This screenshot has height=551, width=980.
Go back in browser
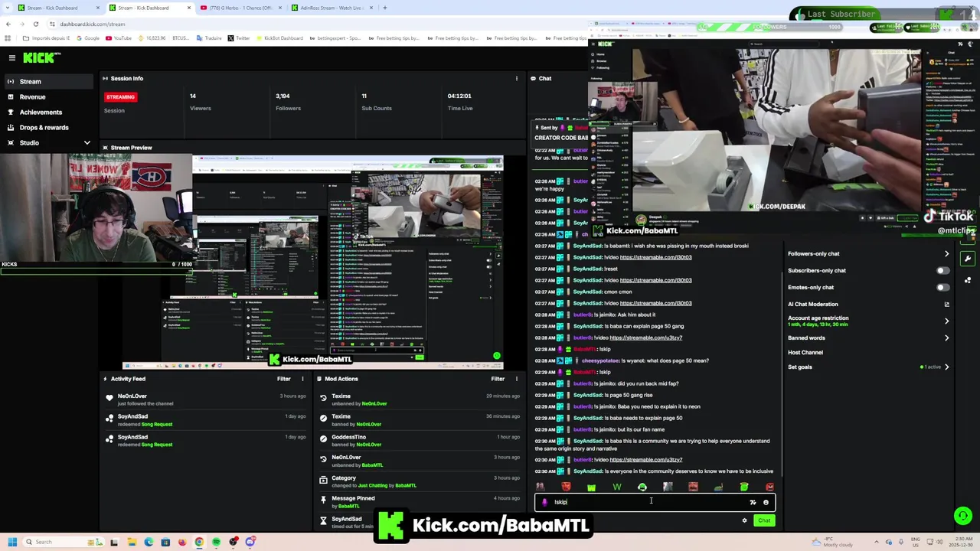[x=8, y=24]
